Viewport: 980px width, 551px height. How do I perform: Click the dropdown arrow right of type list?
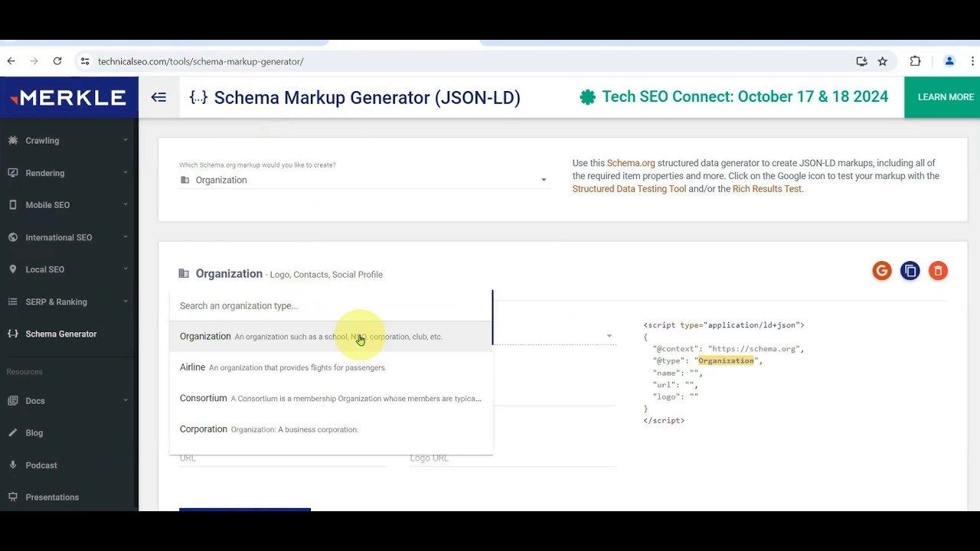[609, 336]
